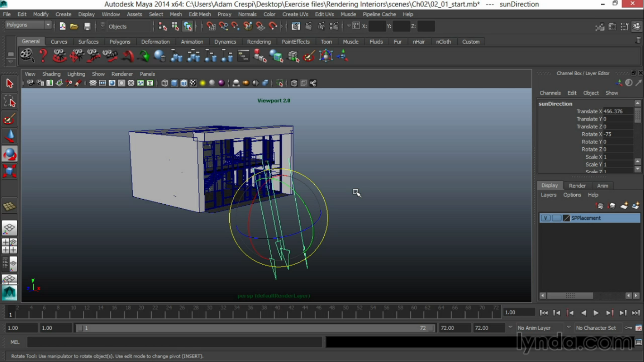Screen dimensions: 644x362
Task: Select the Scale tool cube icon
Action: pos(10,171)
